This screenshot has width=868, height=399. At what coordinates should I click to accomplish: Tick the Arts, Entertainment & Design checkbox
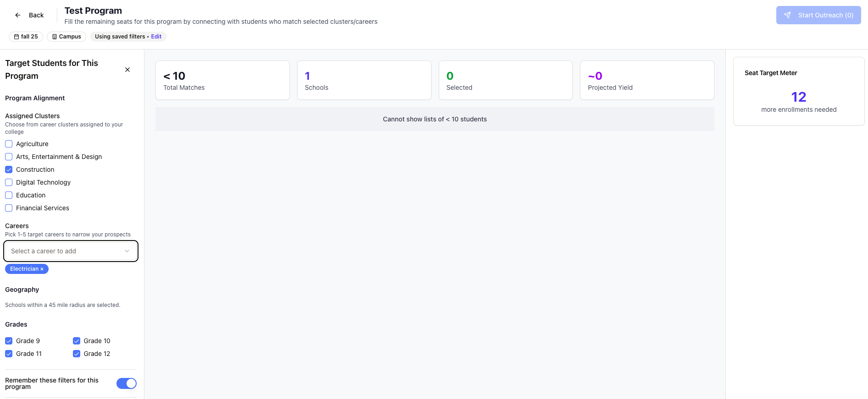click(x=9, y=157)
